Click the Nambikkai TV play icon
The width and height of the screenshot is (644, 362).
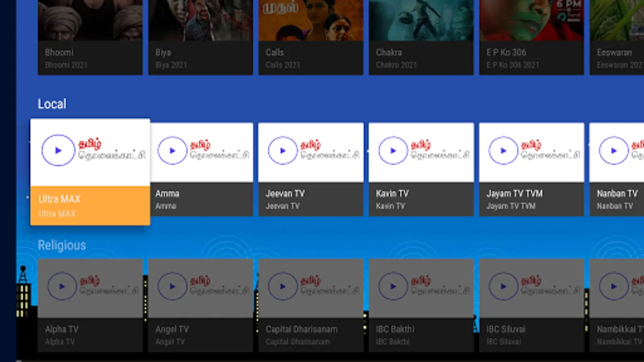click(x=614, y=286)
